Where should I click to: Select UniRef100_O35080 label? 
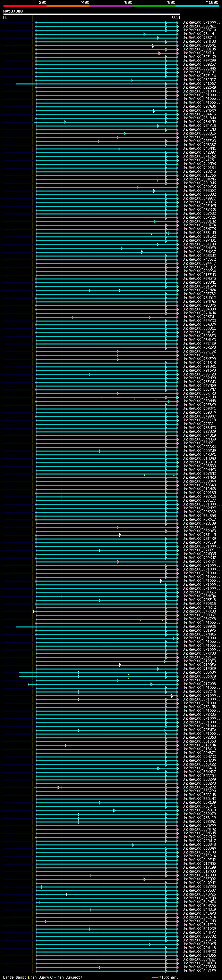tap(199, 673)
